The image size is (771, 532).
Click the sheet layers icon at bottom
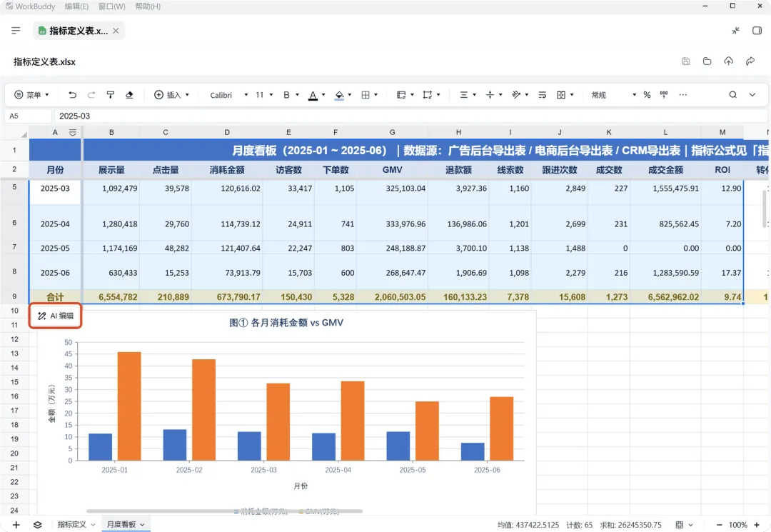click(x=37, y=525)
